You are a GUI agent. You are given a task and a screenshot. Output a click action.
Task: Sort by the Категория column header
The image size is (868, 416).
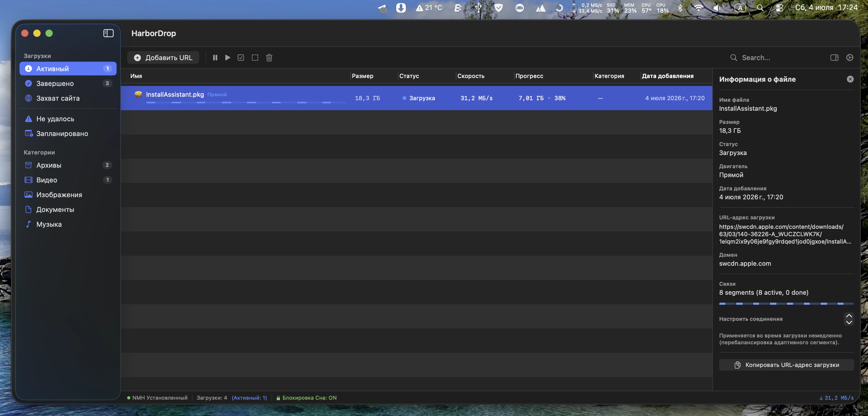tap(609, 76)
